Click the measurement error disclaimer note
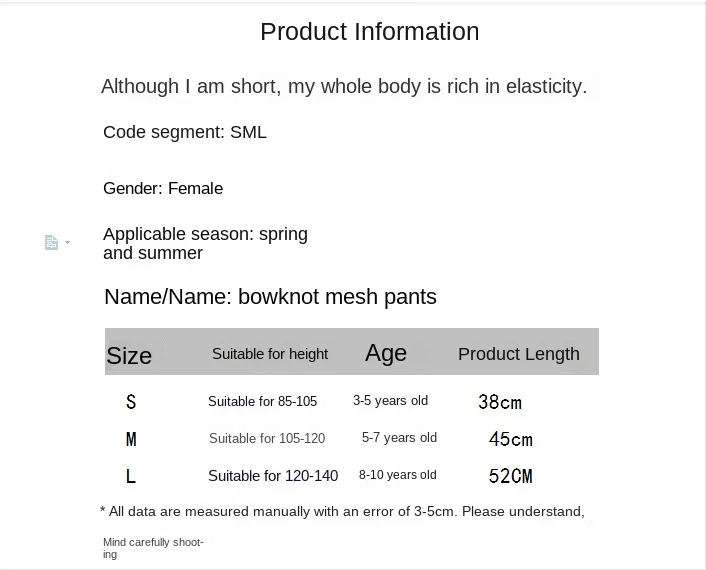706x570 pixels. pos(342,512)
